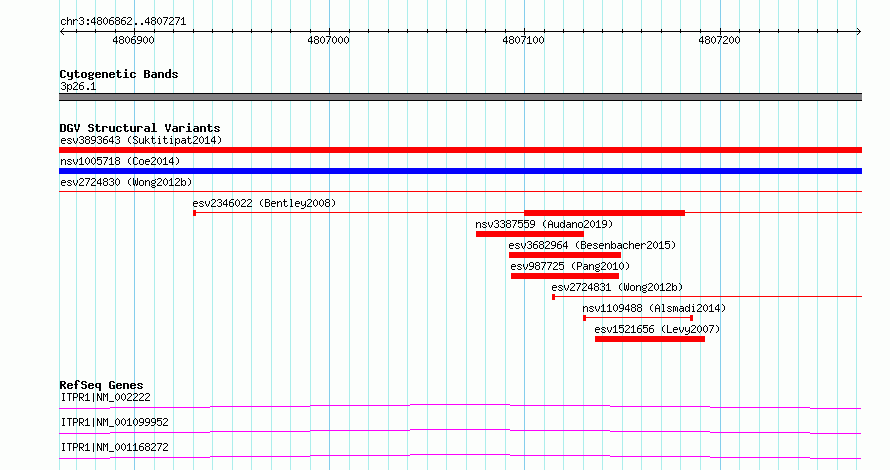Select the gray 3p26.1 cytogenetic band bar
Viewport: 890px width, 470px height.
coord(460,97)
